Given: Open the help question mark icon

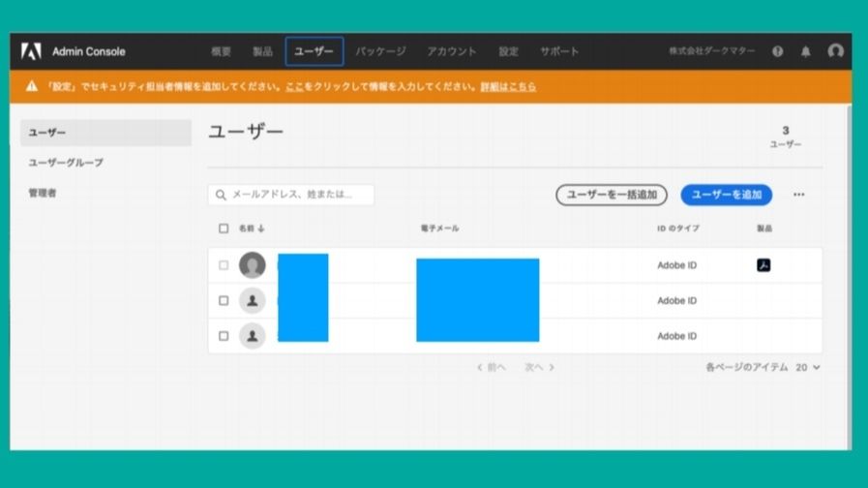Looking at the screenshot, I should tap(777, 51).
